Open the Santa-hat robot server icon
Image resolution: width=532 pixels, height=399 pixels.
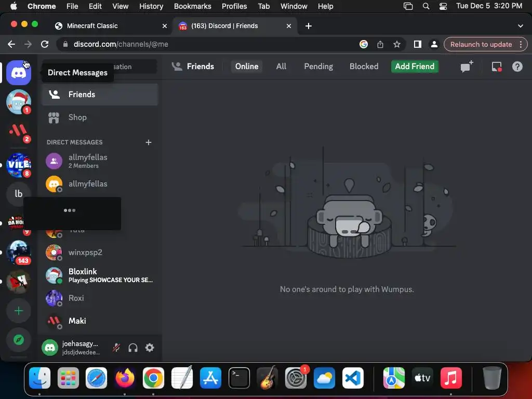point(19,102)
